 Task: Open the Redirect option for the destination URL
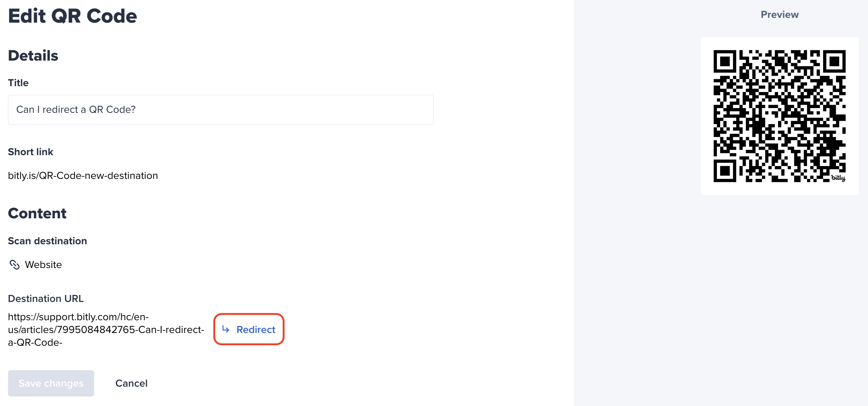[256, 329]
